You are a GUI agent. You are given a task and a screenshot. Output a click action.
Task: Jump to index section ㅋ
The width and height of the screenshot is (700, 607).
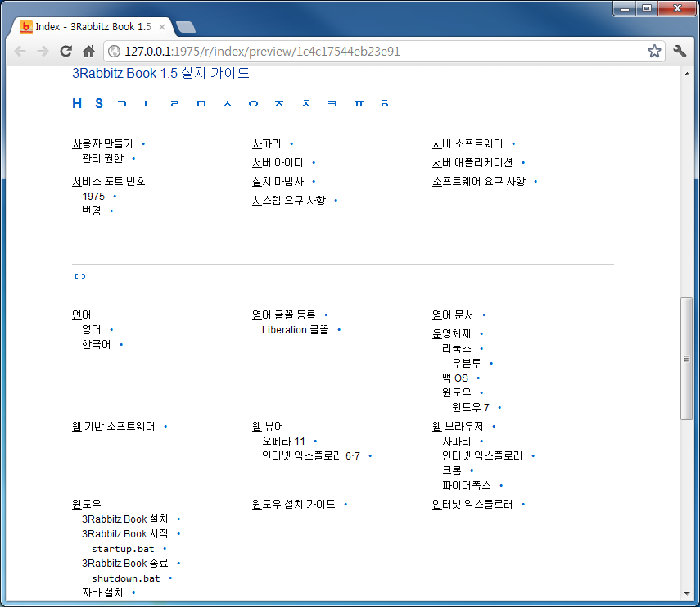pyautogui.click(x=332, y=103)
